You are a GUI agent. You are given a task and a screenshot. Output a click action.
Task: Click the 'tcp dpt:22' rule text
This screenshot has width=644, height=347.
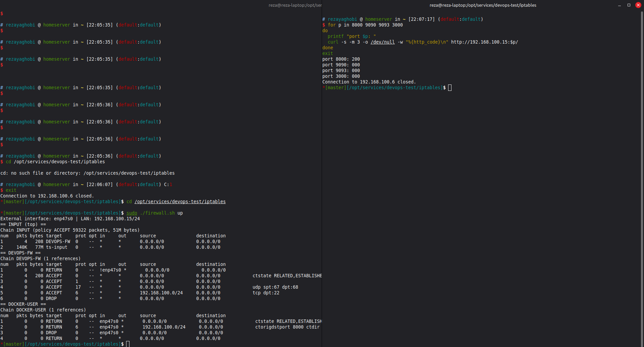pos(266,293)
